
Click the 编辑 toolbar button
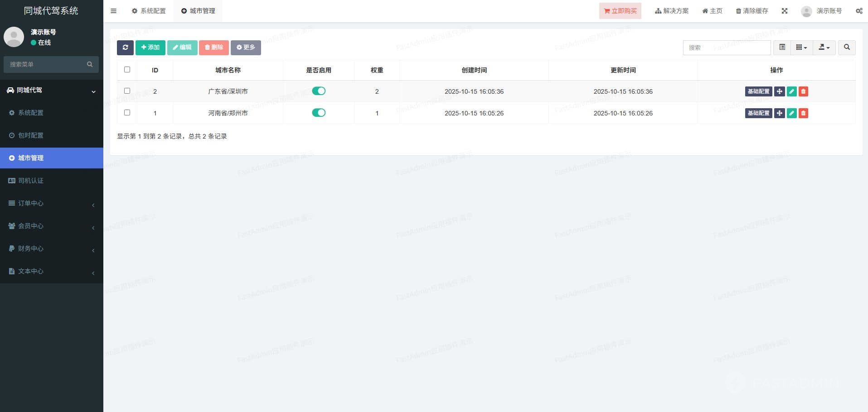tap(182, 48)
